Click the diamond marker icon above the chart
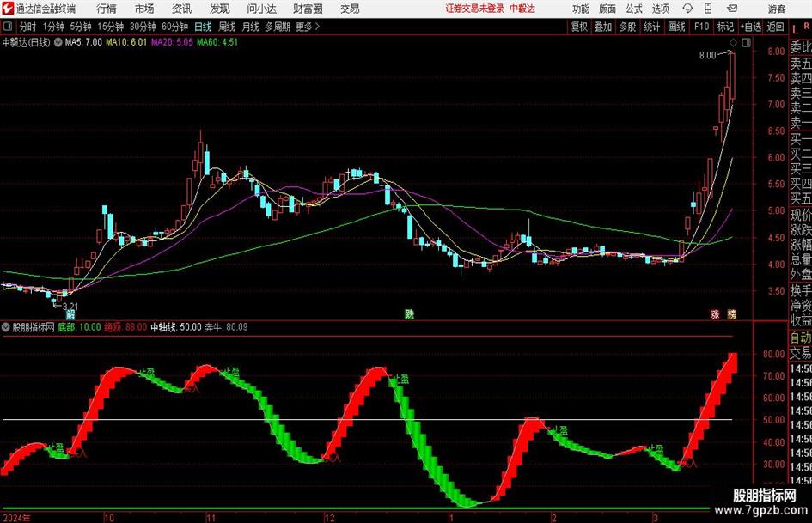This screenshot has width=812, height=523. [733, 43]
